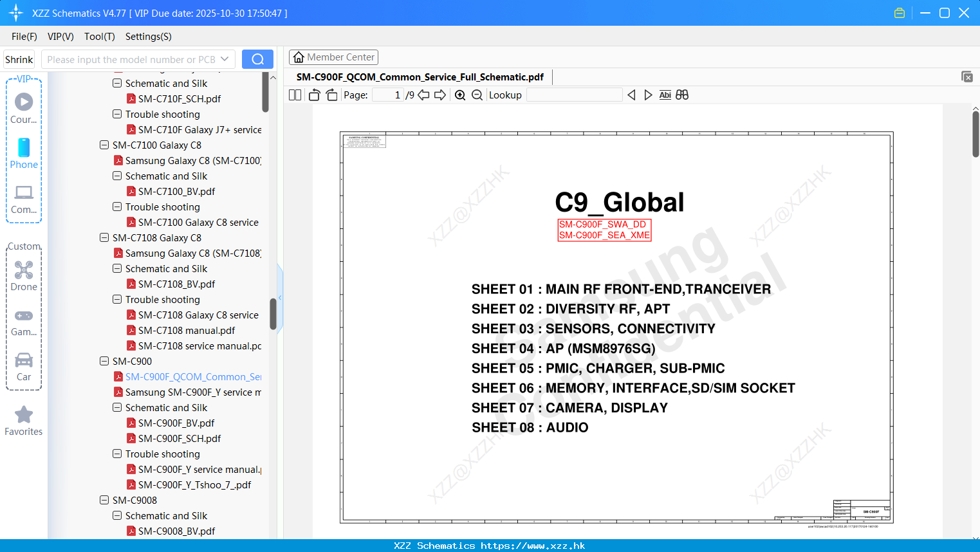The height and width of the screenshot is (552, 980).
Task: Rotate page counter-clockwise icon
Action: (x=315, y=95)
